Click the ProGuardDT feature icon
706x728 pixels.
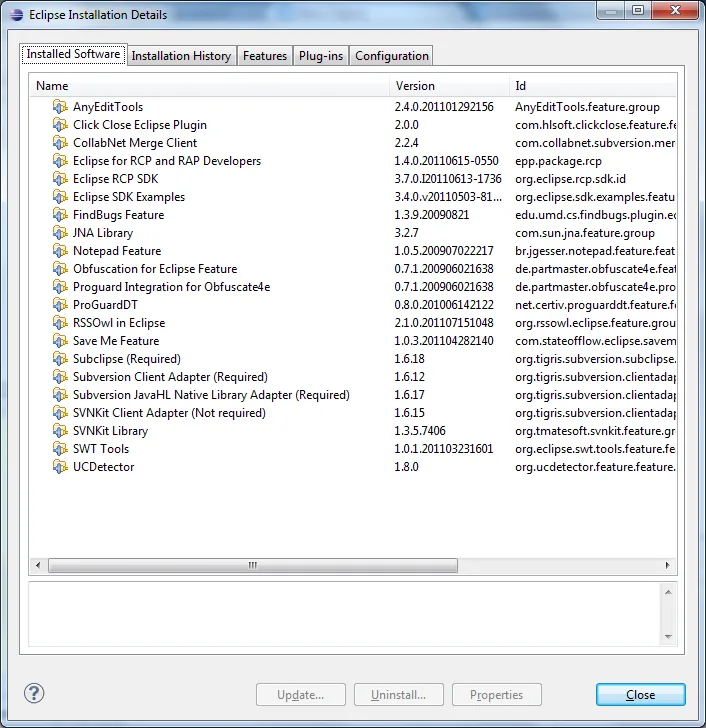pos(59,305)
